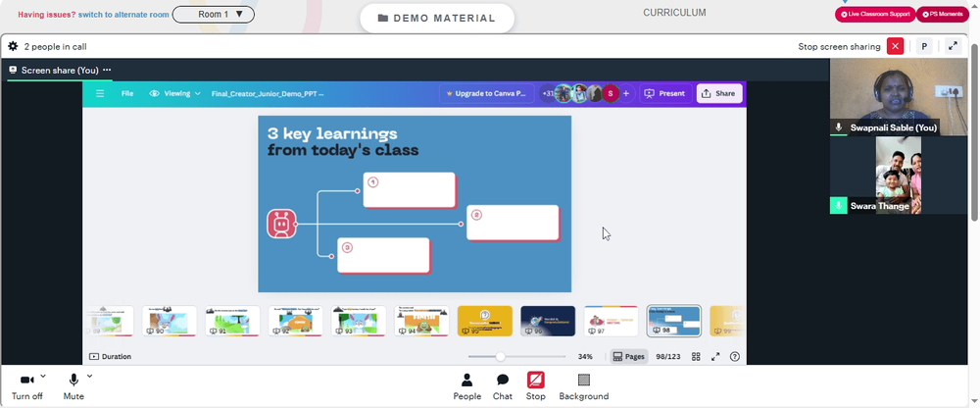Open the Canva hamburger menu
Viewport: 980px width, 408px height.
[100, 94]
